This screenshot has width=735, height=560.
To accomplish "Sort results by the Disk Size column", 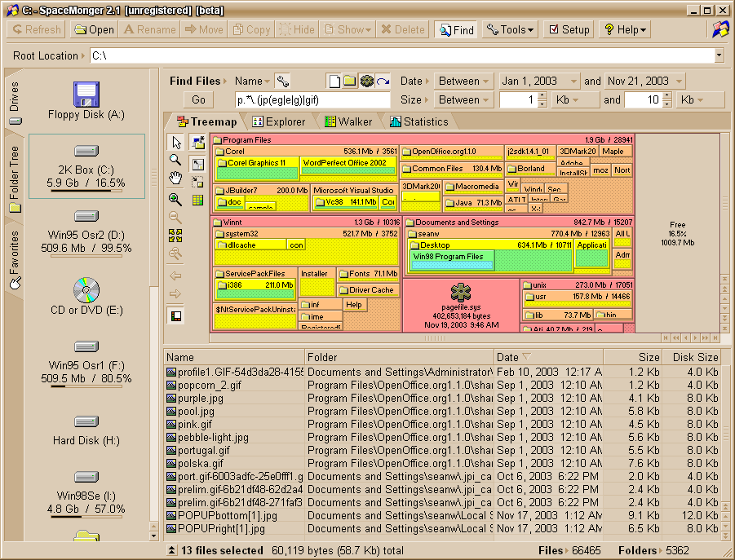I will coord(692,357).
